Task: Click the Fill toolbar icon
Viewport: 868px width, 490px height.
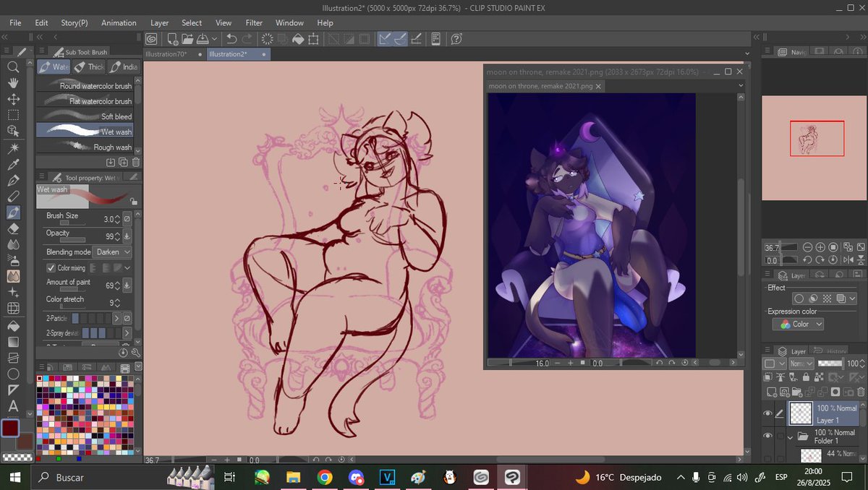Action: (x=298, y=39)
